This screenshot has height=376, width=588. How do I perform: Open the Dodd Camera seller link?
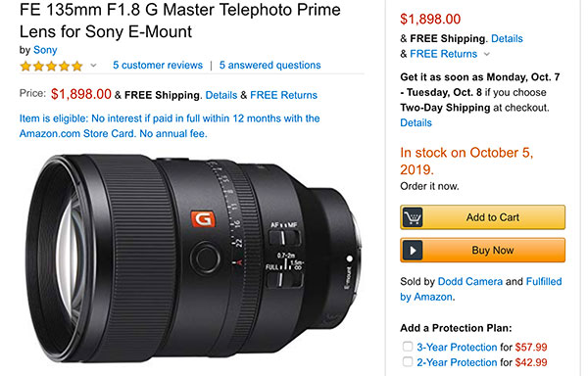point(469,282)
